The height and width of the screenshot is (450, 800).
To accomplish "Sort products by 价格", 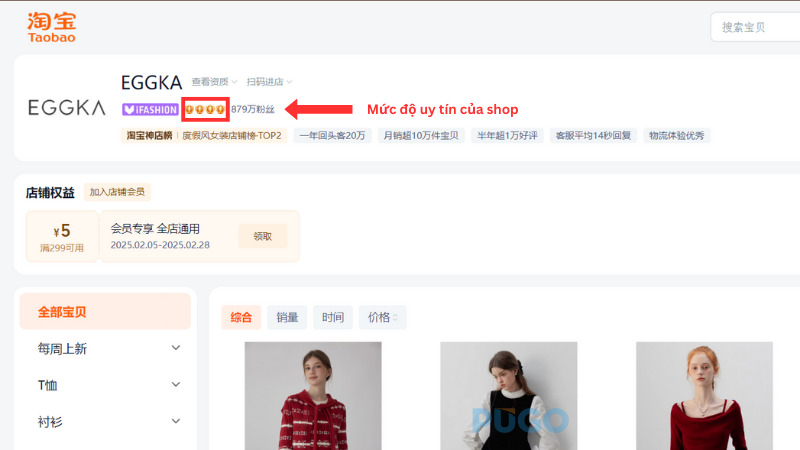I will click(382, 317).
